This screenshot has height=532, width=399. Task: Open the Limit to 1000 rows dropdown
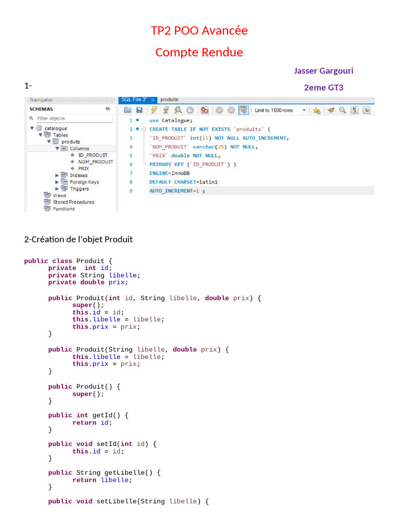click(x=280, y=110)
